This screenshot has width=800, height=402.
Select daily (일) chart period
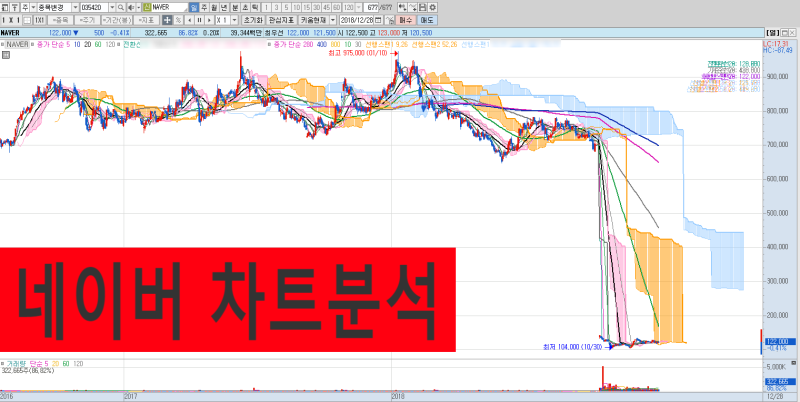pyautogui.click(x=194, y=8)
